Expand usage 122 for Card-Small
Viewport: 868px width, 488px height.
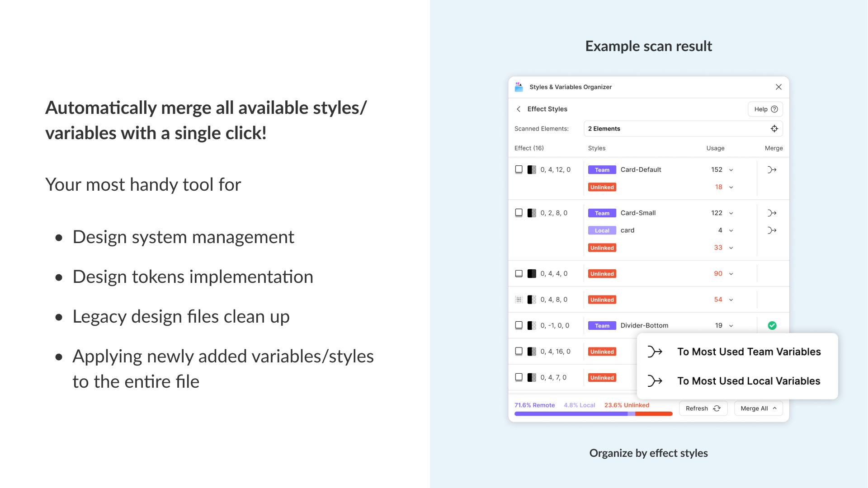point(731,213)
